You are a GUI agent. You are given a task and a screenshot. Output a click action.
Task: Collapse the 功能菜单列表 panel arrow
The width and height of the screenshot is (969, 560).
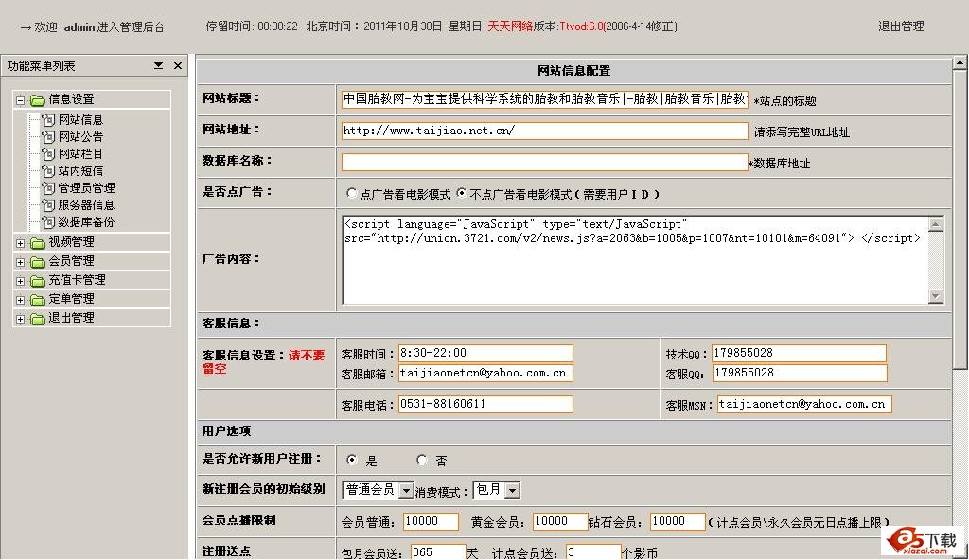click(158, 65)
